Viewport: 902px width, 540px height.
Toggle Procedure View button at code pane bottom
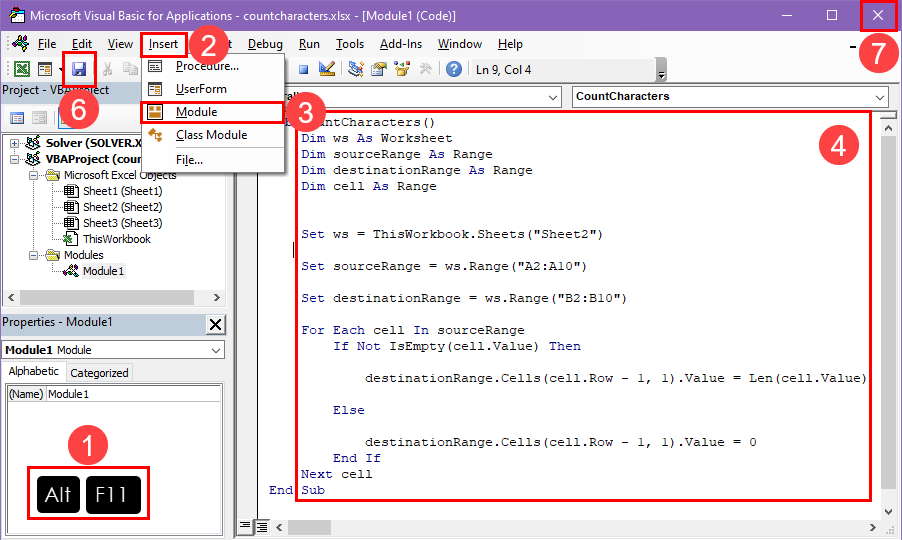pos(245,526)
